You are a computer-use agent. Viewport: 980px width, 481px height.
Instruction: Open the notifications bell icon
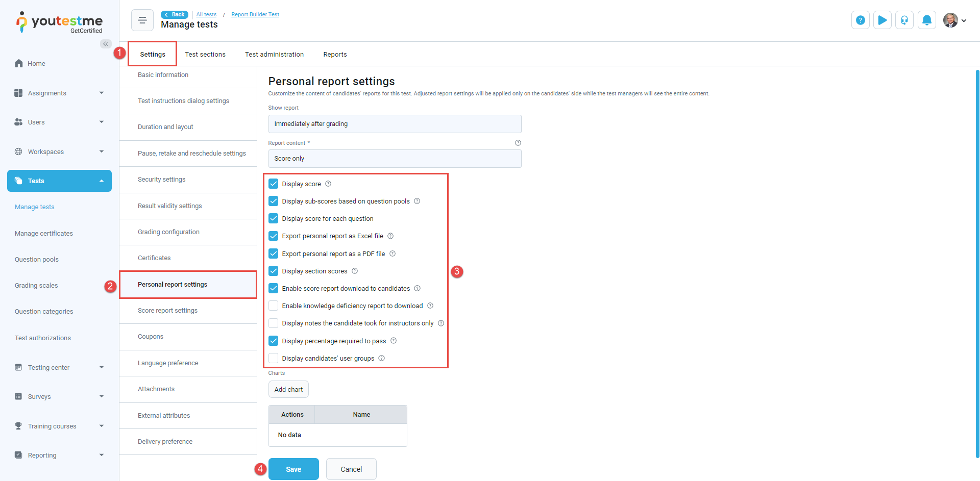[927, 20]
